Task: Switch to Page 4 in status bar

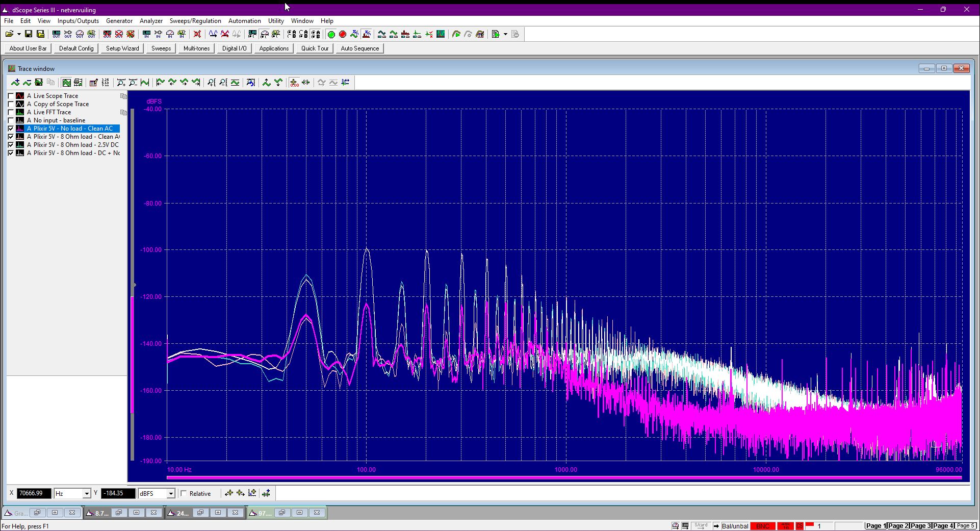Action: 943,525
